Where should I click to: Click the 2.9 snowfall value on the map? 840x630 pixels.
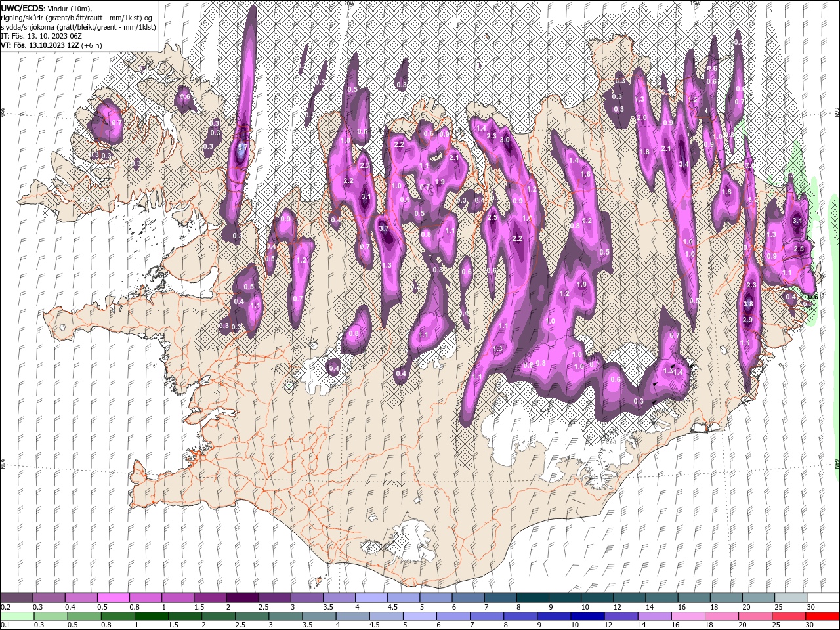coord(747,320)
